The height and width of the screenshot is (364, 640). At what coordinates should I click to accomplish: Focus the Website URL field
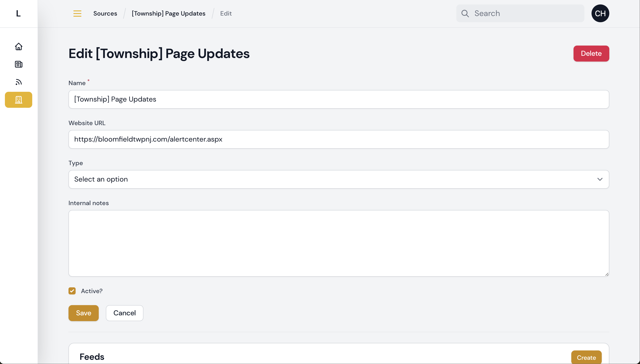[339, 139]
